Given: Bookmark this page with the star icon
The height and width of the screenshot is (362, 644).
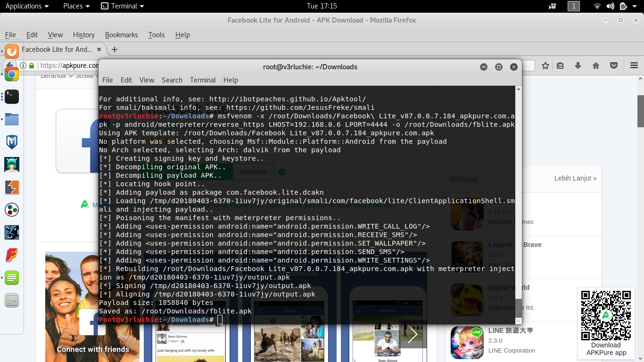Looking at the screenshot, I should tap(545, 66).
